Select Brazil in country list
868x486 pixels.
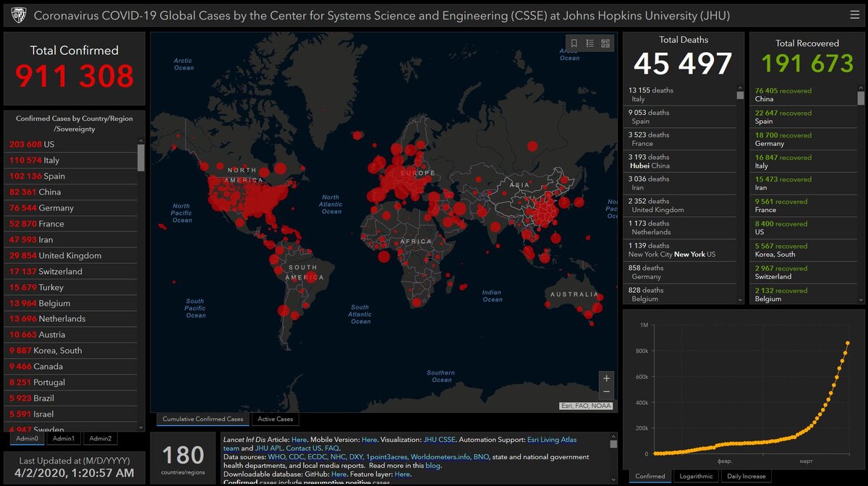click(70, 398)
